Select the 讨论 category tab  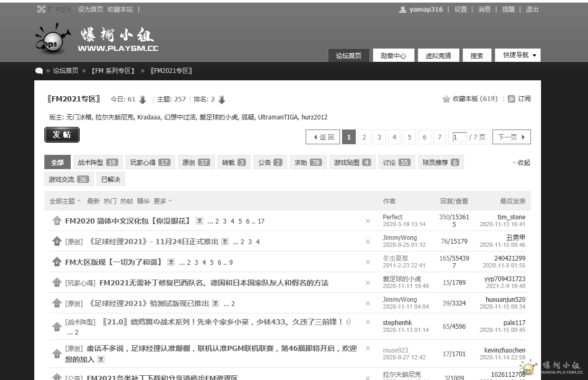pyautogui.click(x=396, y=162)
